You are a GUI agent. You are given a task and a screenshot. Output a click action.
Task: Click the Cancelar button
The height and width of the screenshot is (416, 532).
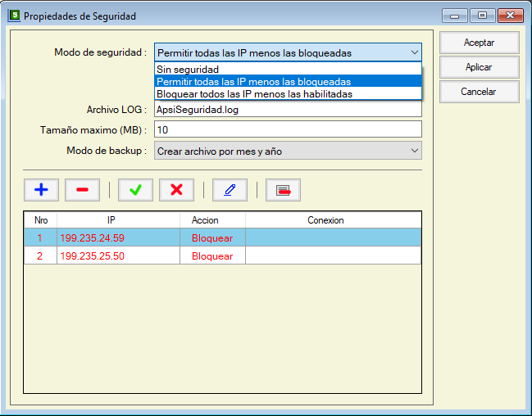point(479,92)
